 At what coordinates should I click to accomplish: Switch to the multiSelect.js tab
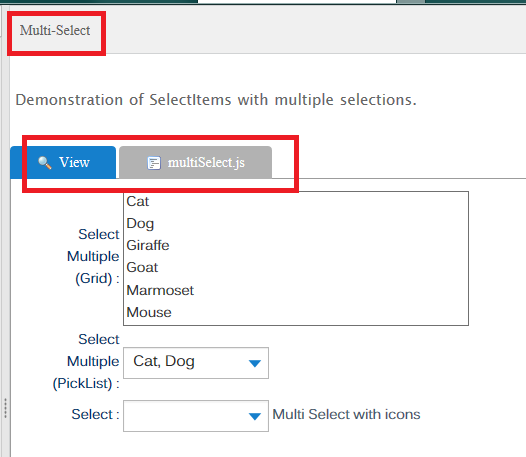click(195, 162)
